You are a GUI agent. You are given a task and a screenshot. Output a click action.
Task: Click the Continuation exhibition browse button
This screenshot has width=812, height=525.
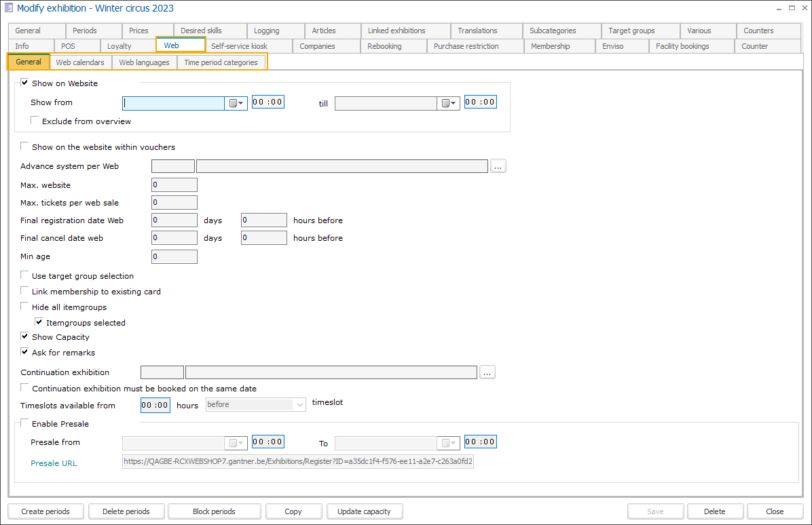(x=487, y=372)
